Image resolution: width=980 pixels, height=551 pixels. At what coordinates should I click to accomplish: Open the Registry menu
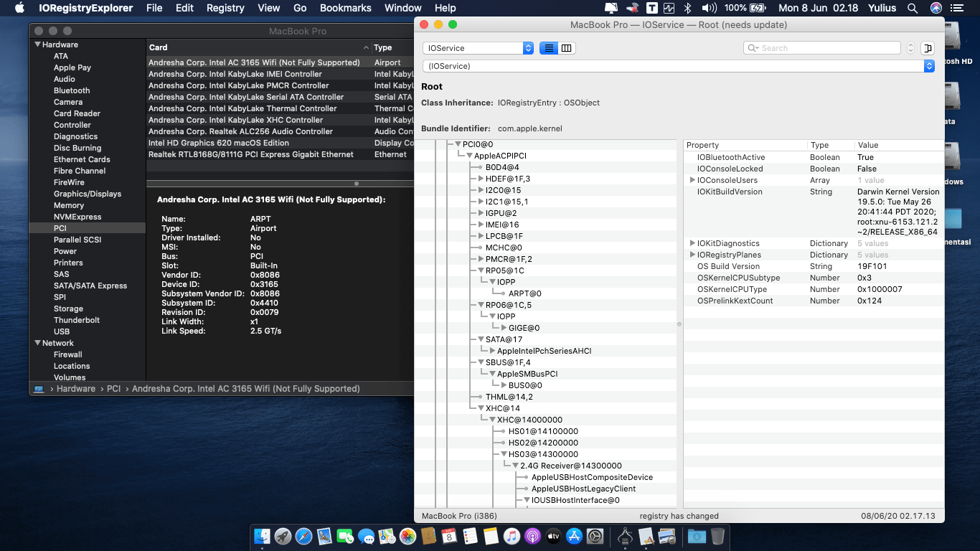coord(225,8)
